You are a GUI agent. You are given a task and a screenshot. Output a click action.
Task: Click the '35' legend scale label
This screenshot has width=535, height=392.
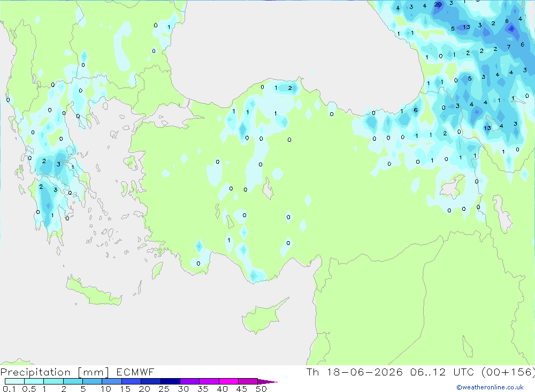pos(203,389)
